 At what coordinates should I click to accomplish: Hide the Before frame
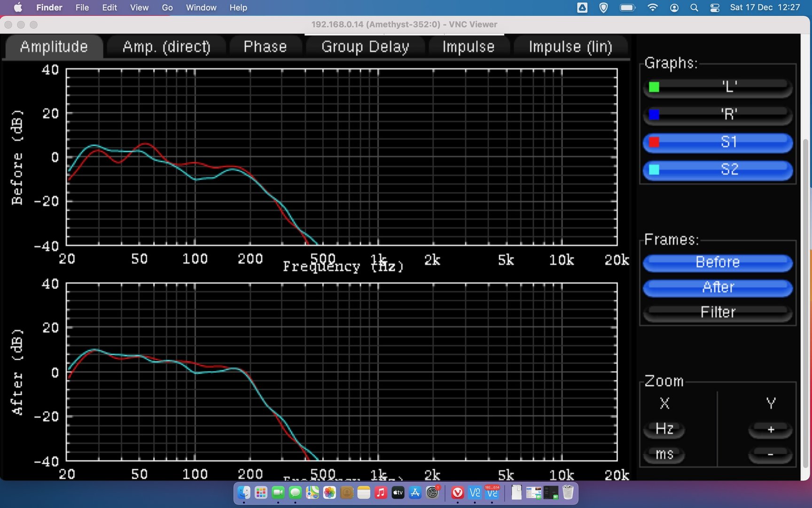pos(718,262)
